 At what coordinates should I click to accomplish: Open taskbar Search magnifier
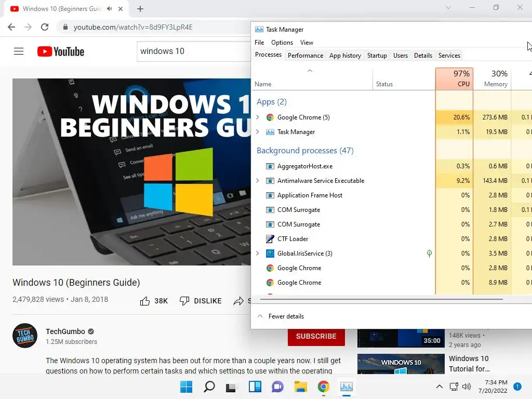tap(209, 387)
